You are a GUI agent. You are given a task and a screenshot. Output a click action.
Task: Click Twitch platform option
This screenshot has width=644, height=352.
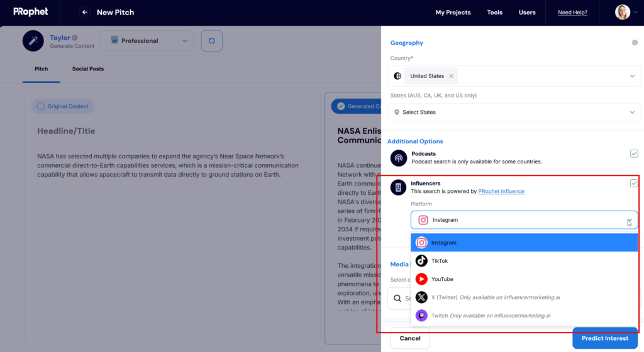click(x=524, y=316)
